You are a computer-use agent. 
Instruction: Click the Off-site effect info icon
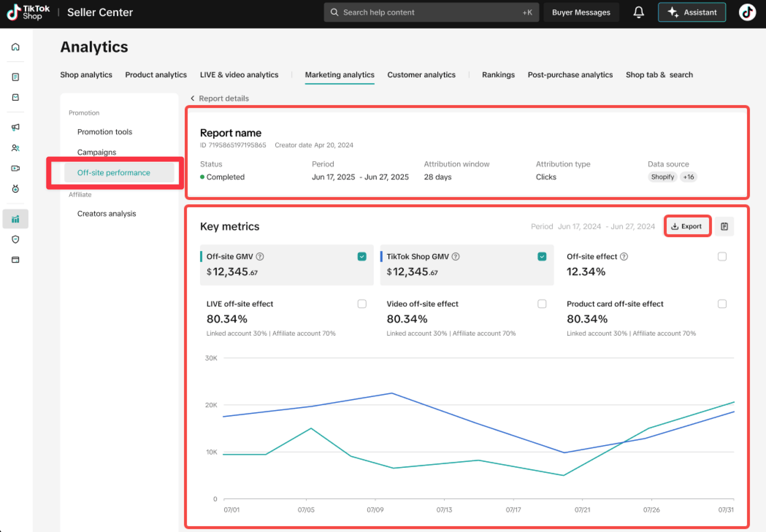click(624, 256)
